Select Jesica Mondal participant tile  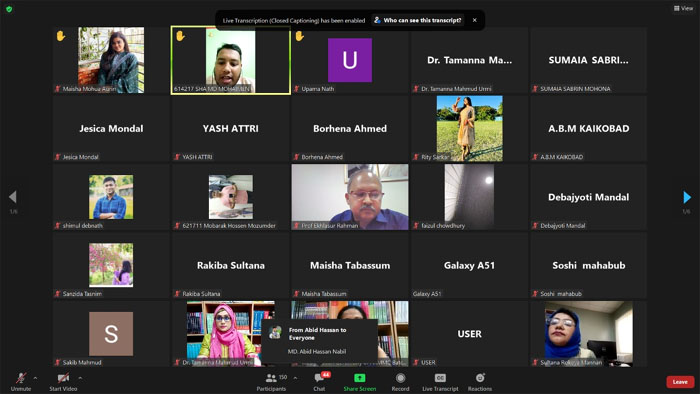(x=111, y=129)
